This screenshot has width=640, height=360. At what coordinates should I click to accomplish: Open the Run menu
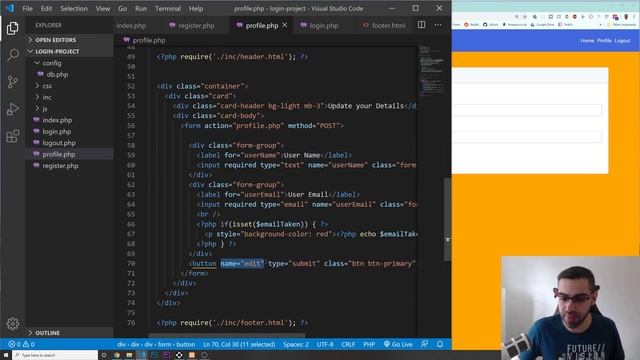click(141, 8)
